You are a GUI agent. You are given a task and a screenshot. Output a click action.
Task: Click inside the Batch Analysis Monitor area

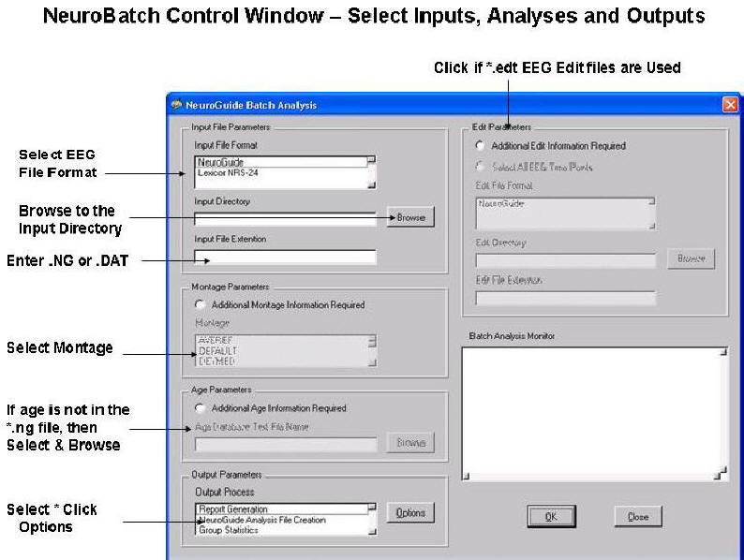coord(593,410)
